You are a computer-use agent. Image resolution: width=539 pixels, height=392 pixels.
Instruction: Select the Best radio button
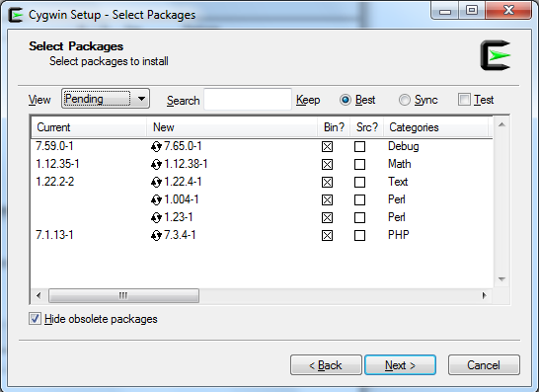[x=346, y=100]
